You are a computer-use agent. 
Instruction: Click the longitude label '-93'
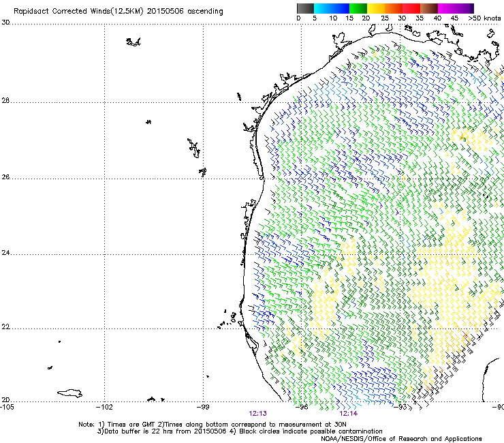(400, 407)
